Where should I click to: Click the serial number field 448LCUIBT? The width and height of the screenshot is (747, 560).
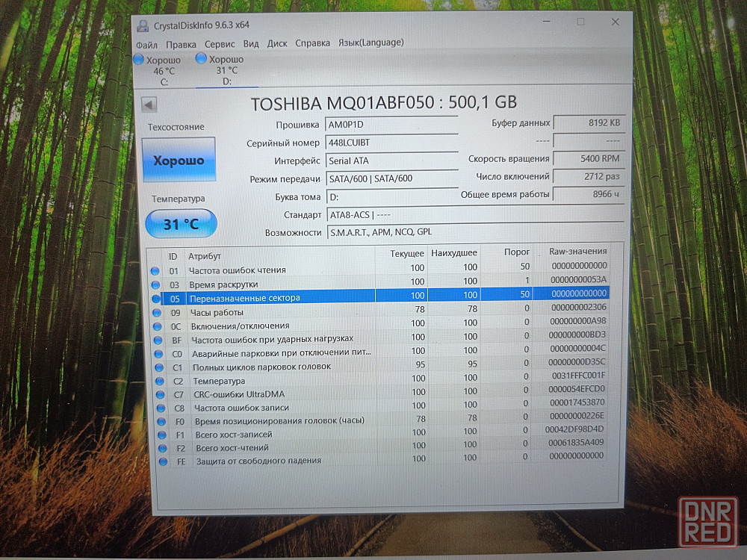pyautogui.click(x=391, y=143)
